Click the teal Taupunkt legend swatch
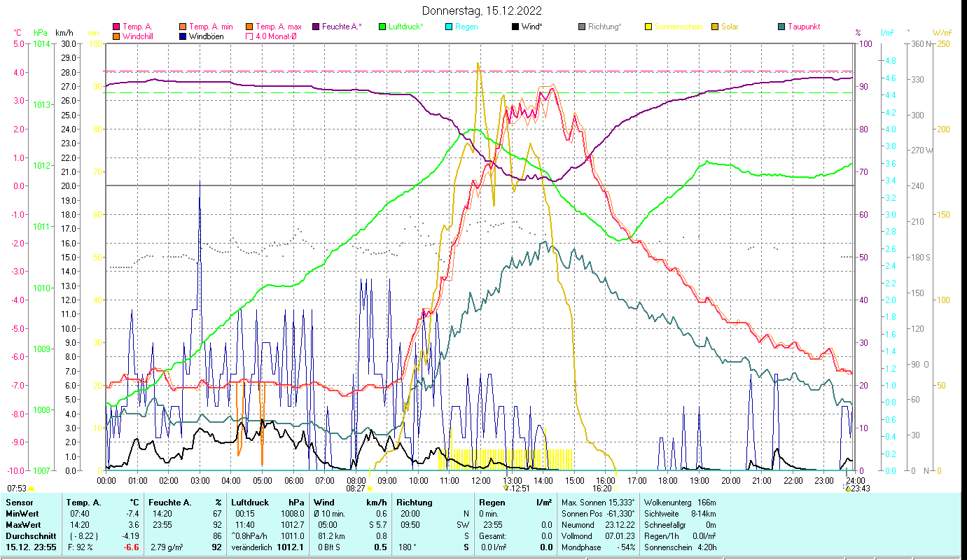Screen dimensions: 967x560 (781, 27)
